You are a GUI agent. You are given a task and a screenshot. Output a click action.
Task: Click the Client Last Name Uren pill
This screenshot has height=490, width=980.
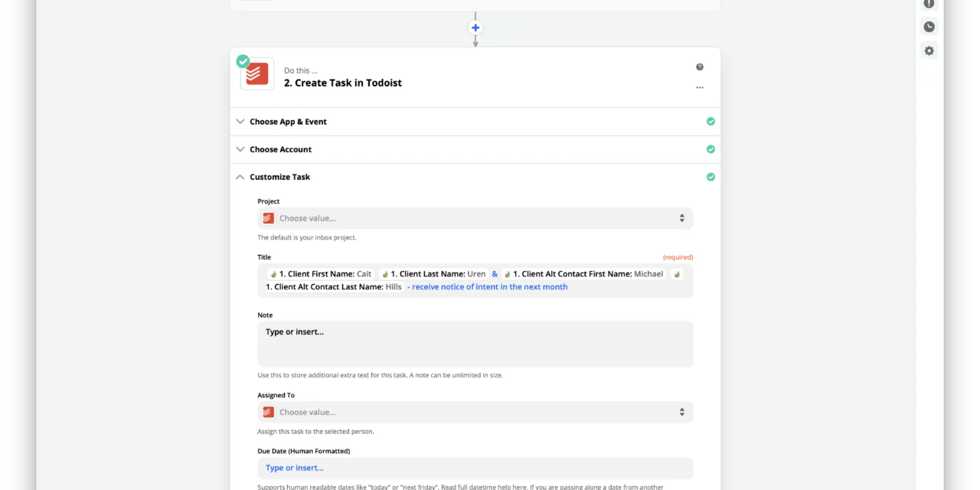pyautogui.click(x=433, y=274)
